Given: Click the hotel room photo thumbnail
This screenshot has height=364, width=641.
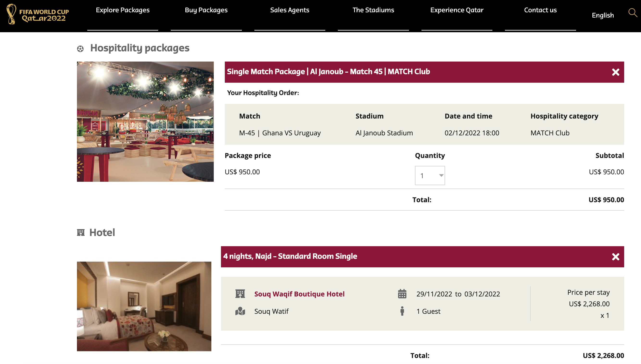Looking at the screenshot, I should coord(144,306).
